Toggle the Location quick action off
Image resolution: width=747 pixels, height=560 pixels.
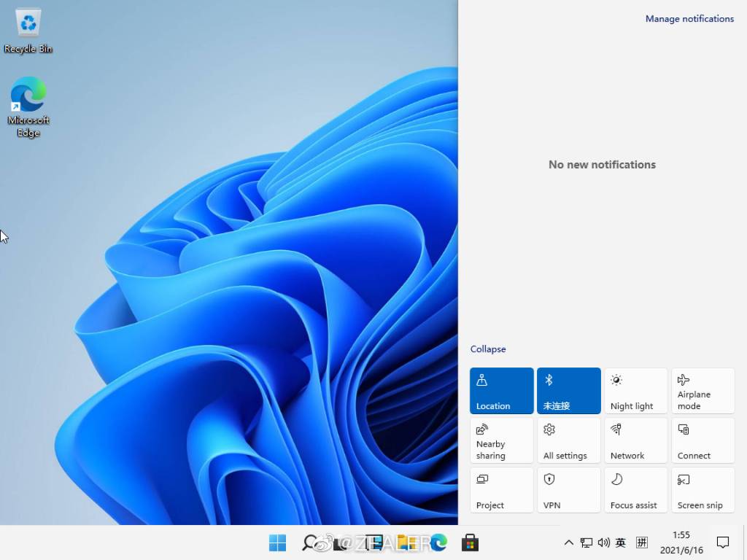point(502,391)
